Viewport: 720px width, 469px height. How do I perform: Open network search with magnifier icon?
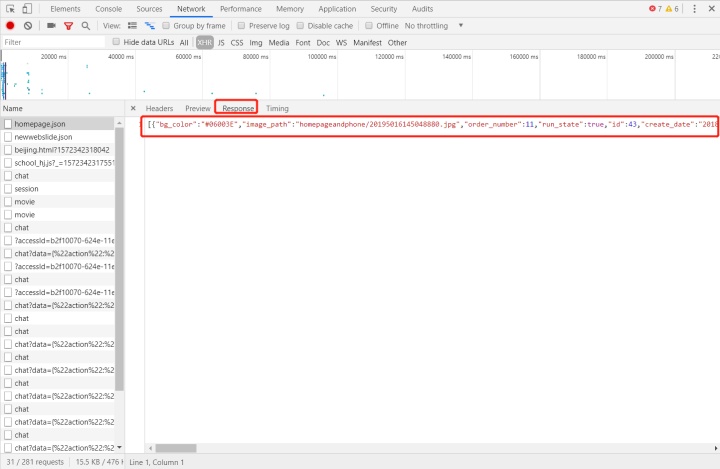(86, 25)
